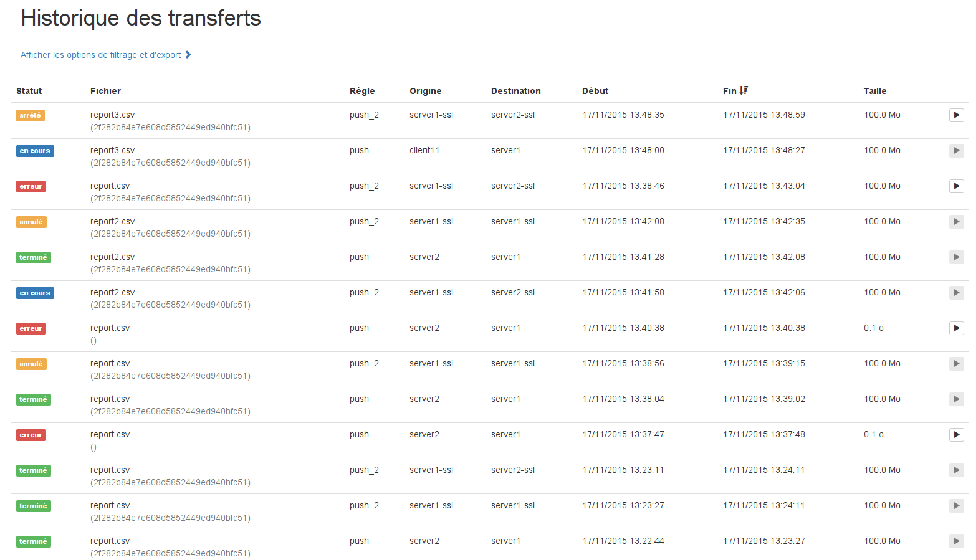Screen dimensions: 976x560
Task: Click end time 17/11/2015 13:37:48
Action: pos(764,434)
